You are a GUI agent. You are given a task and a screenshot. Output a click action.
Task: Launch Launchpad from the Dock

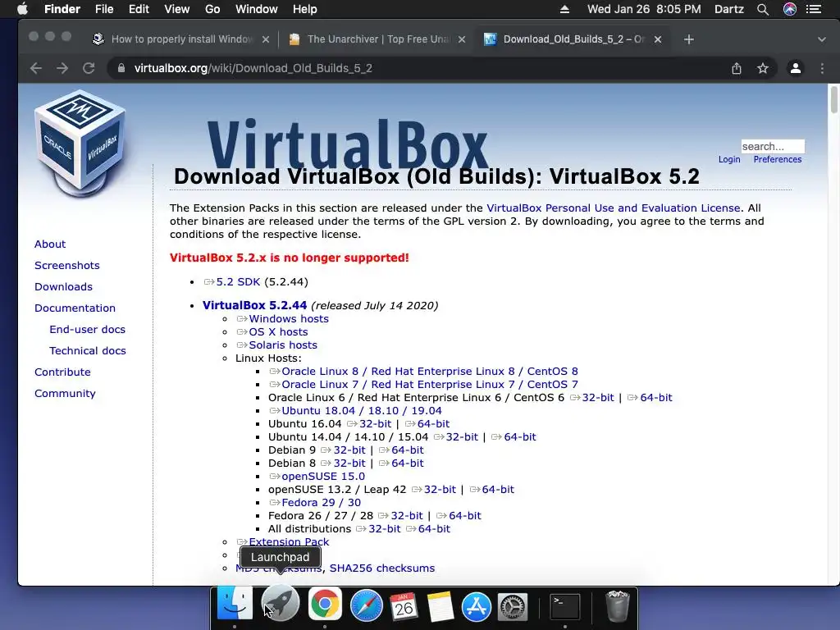(281, 605)
